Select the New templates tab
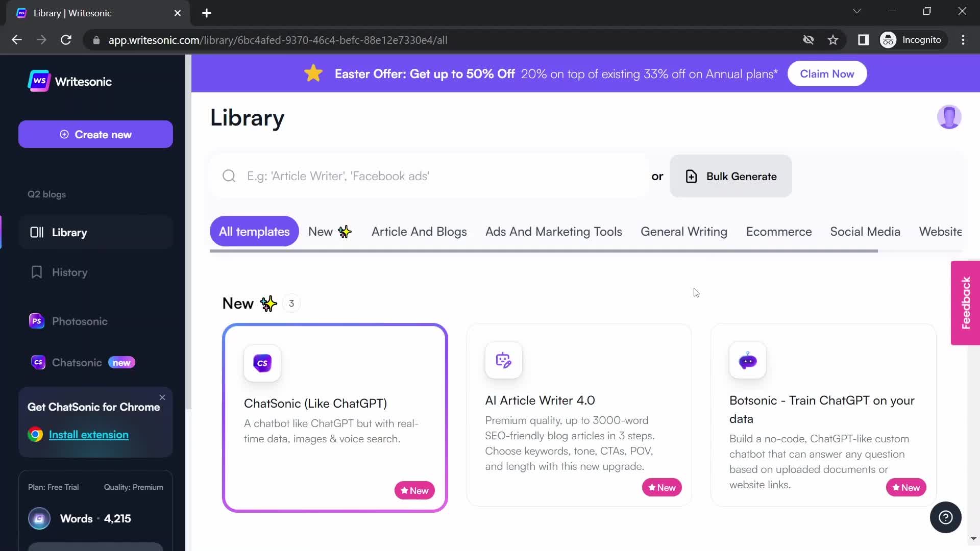Viewport: 980px width, 551px height. [330, 232]
